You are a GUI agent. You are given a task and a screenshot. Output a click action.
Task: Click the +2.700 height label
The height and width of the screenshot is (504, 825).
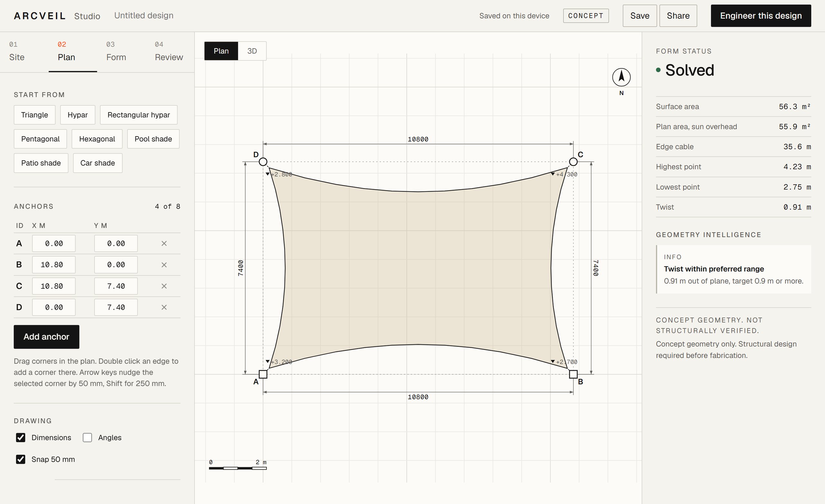(567, 362)
